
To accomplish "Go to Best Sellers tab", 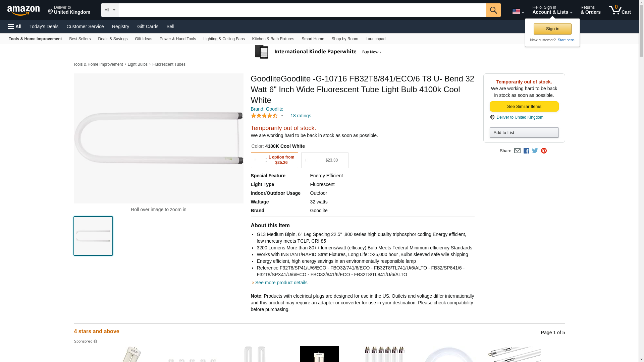I will coord(80,39).
